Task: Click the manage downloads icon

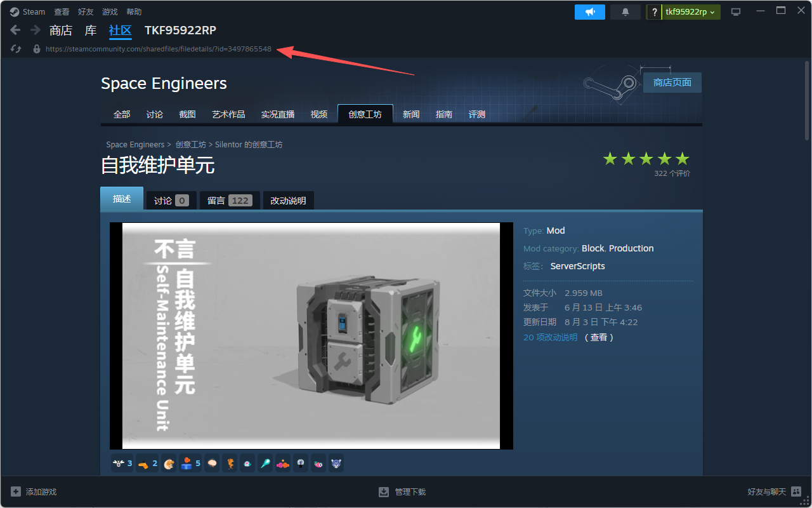Action: 384,492
